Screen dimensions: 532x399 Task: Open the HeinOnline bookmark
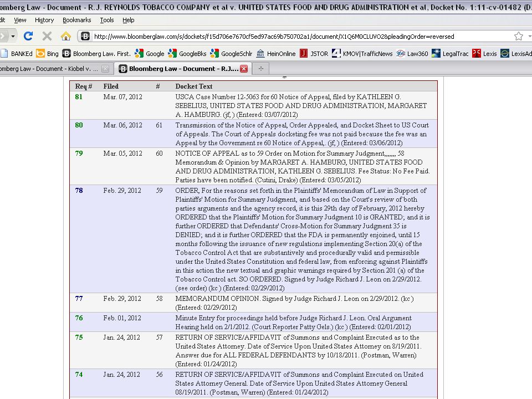(x=276, y=54)
